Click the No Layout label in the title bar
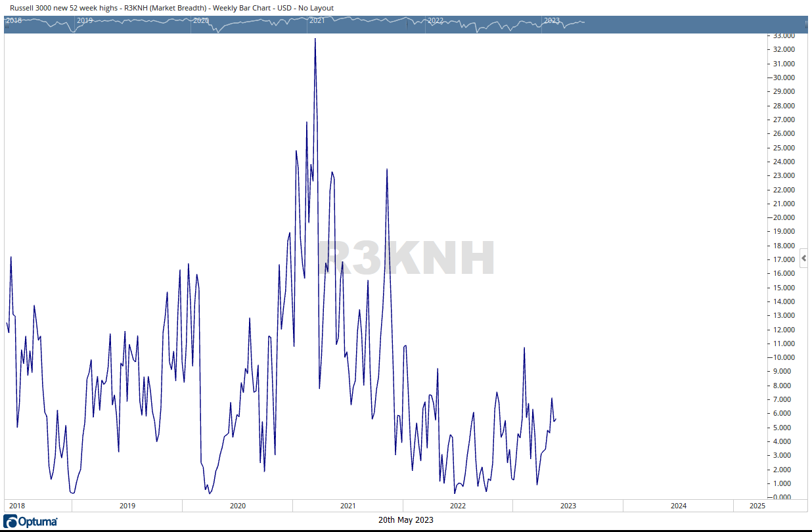 coord(315,7)
